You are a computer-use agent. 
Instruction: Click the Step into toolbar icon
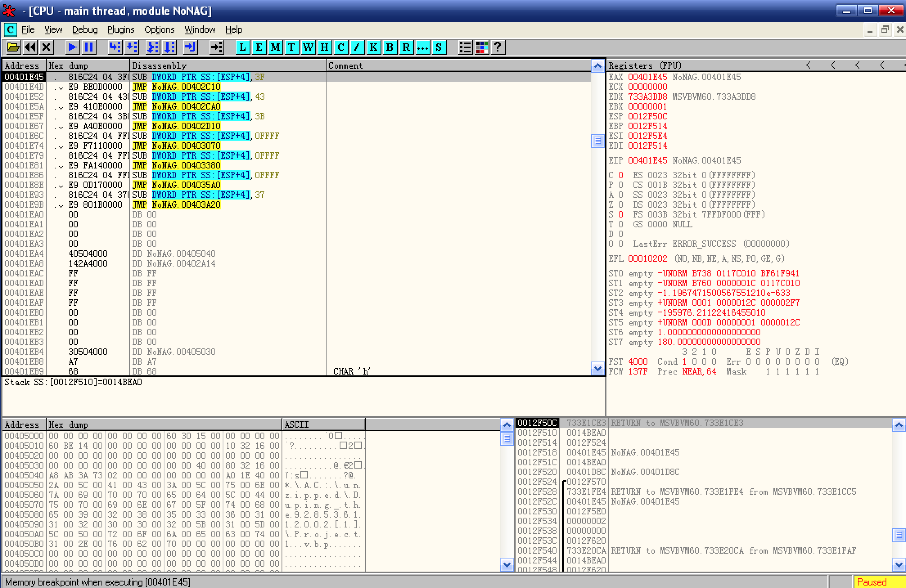[x=115, y=47]
